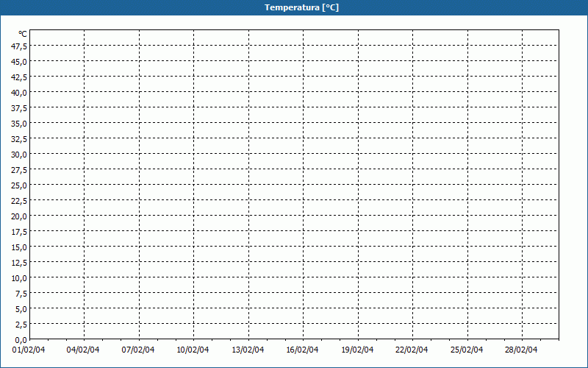Select the 37,5 axis value
The width and height of the screenshot is (588, 368).
coord(19,108)
